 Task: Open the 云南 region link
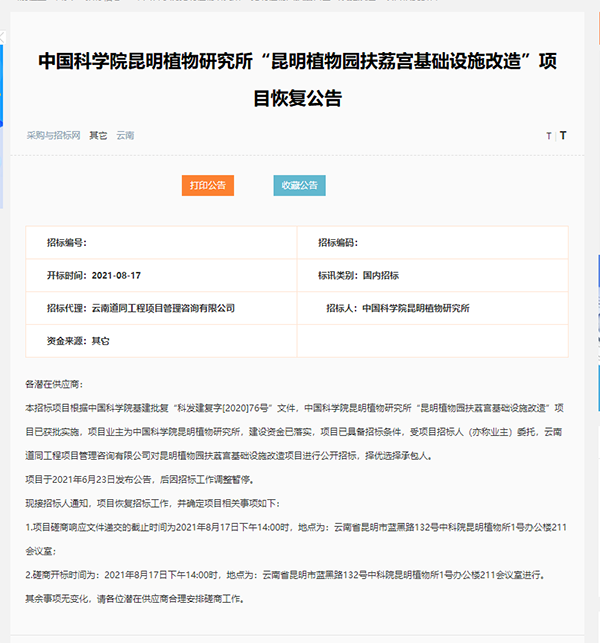(125, 135)
